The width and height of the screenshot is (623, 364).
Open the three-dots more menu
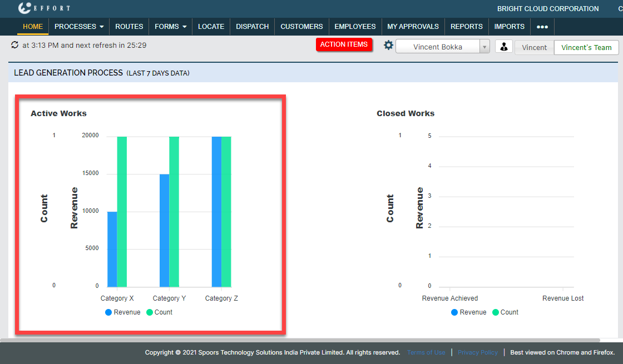(x=542, y=27)
